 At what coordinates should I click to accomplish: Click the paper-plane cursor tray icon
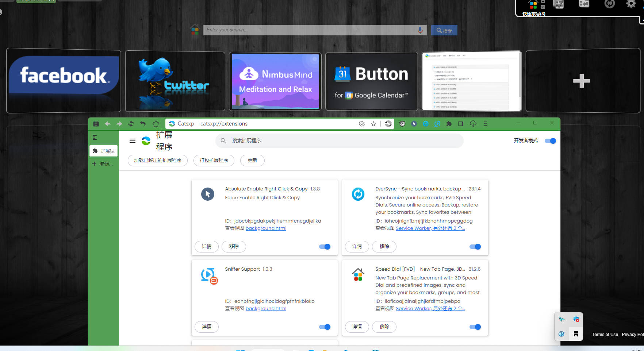(x=561, y=320)
